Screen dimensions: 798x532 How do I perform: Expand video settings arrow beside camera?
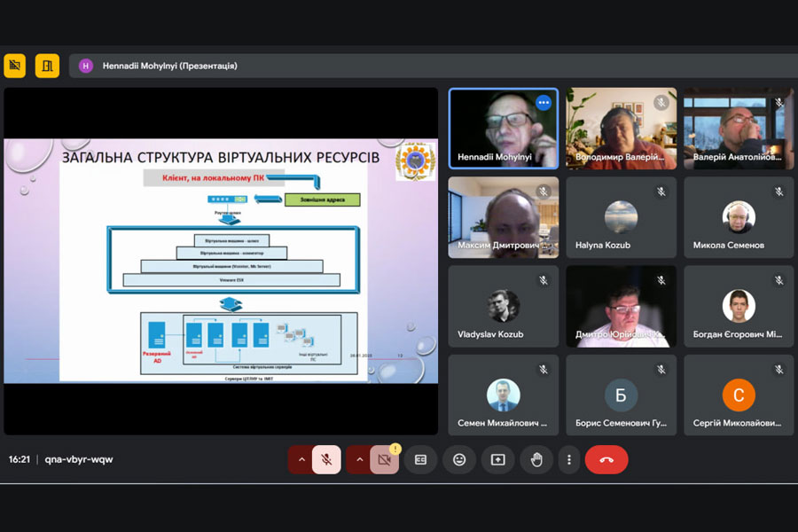pyautogui.click(x=358, y=459)
